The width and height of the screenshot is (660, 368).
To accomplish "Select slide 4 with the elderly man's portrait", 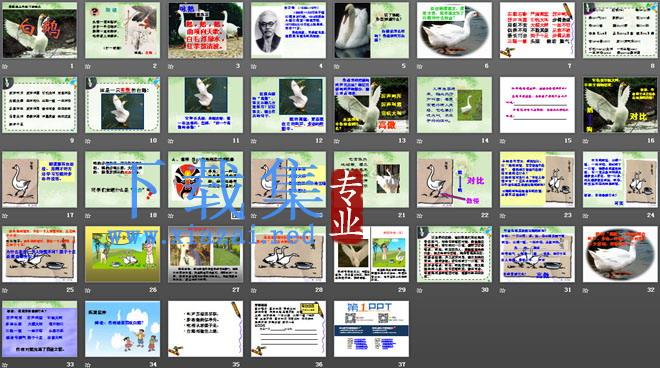I will click(x=288, y=30).
